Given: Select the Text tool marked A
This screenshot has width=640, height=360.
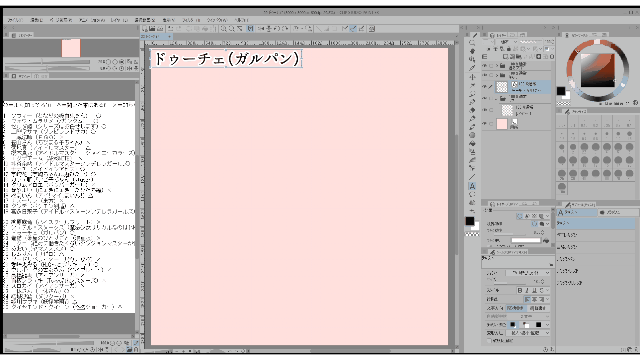Looking at the screenshot, I should pyautogui.click(x=472, y=186).
